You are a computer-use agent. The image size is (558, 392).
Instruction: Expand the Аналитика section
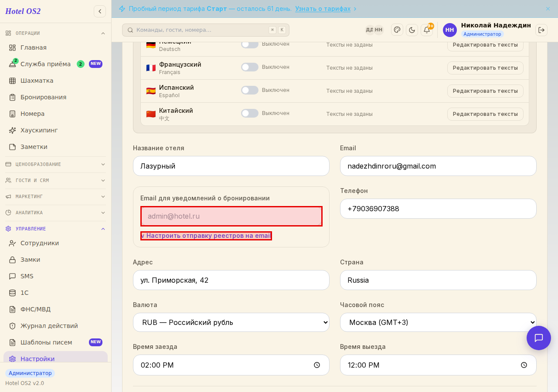click(x=55, y=213)
